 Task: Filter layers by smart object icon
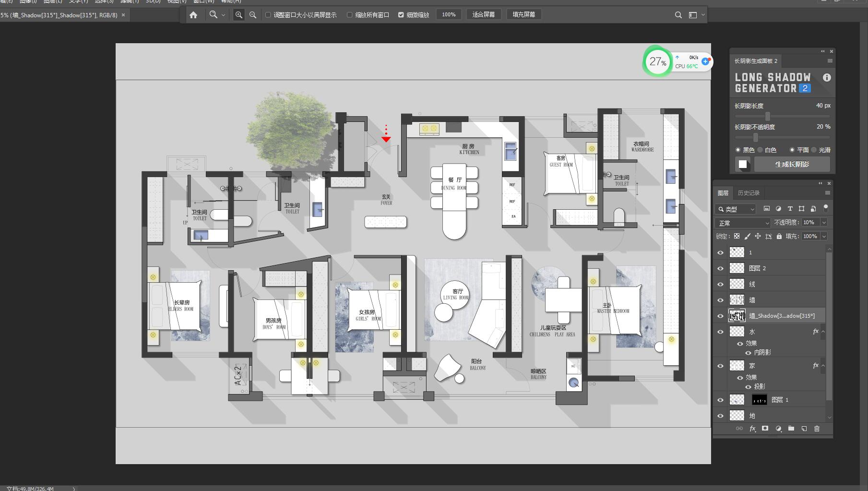click(x=813, y=209)
